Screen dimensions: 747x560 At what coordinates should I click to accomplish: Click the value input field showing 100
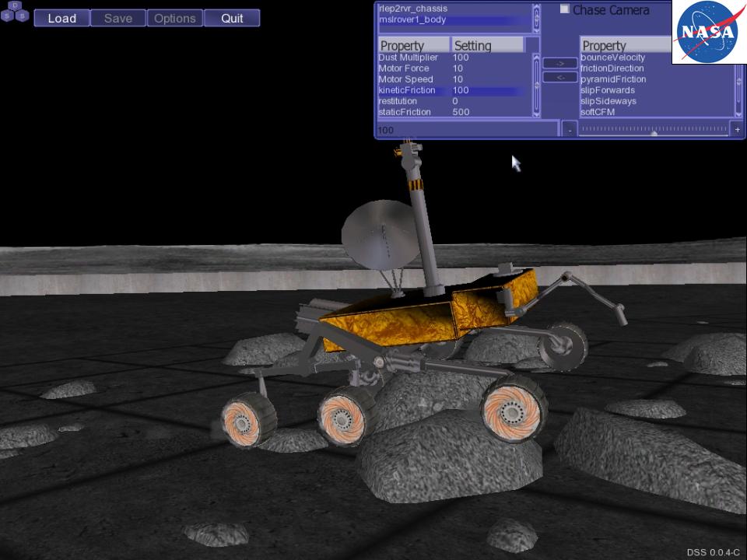(467, 130)
